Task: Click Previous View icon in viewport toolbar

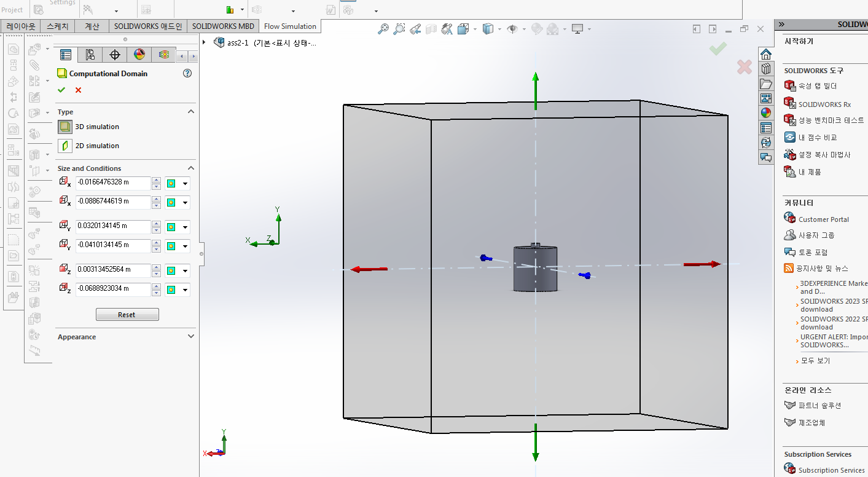Action: tap(415, 29)
